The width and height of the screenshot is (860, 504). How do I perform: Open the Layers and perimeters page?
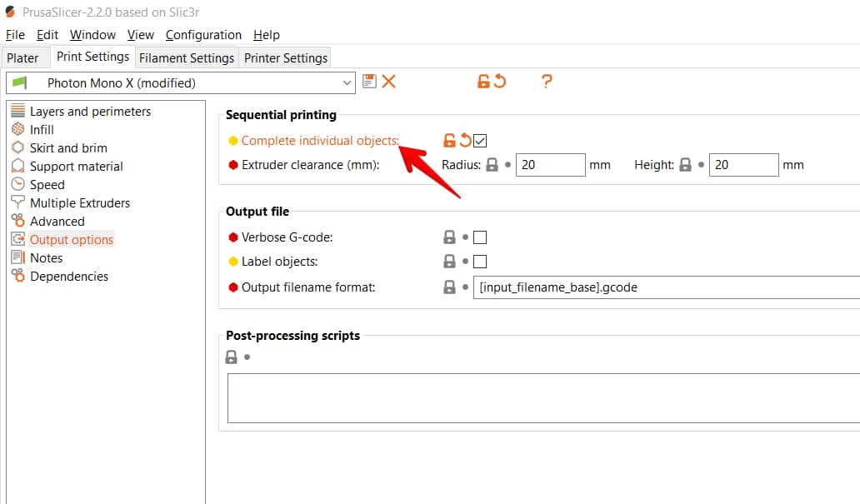pos(91,112)
